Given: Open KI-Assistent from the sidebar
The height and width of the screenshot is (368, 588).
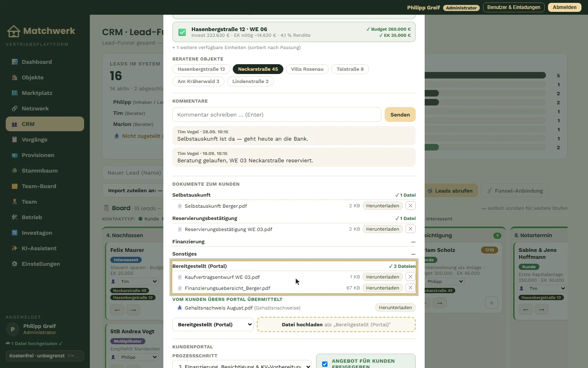Looking at the screenshot, I should coord(45,248).
